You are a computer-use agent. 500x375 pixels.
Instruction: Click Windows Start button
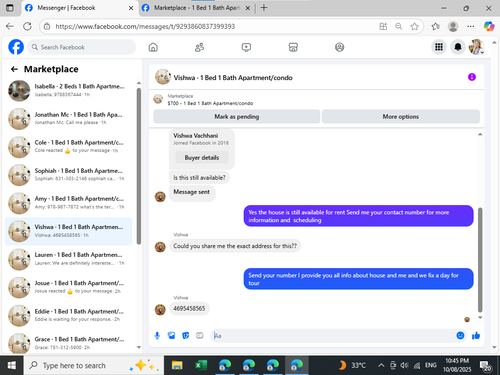(11, 365)
